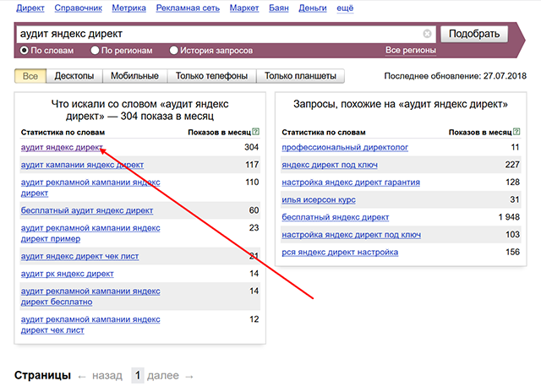Image resolution: width=541 pixels, height=392 pixels.
Task: Select the 'По словам' radio button
Action: (25, 51)
